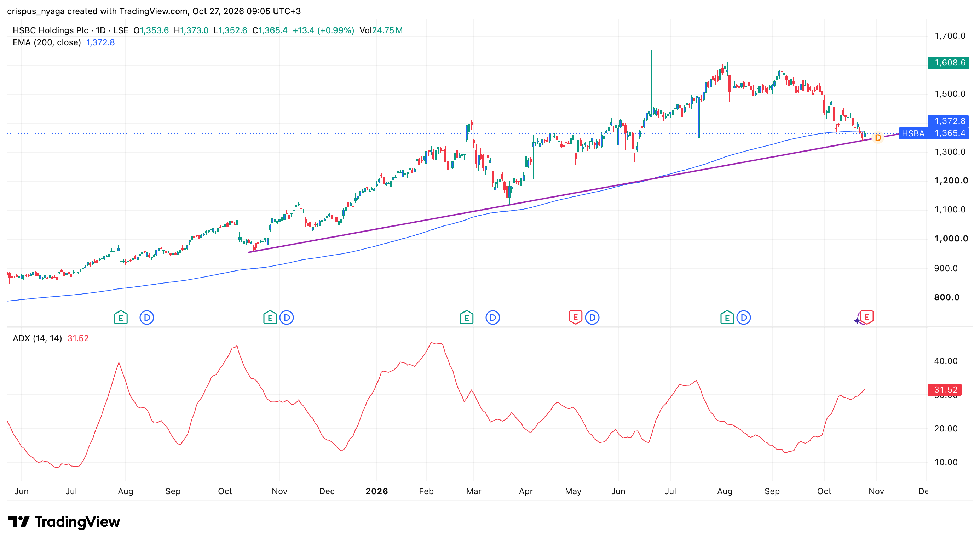The height and width of the screenshot is (543, 980).
Task: Click the TradingView logo at bottom left
Action: pyautogui.click(x=64, y=522)
